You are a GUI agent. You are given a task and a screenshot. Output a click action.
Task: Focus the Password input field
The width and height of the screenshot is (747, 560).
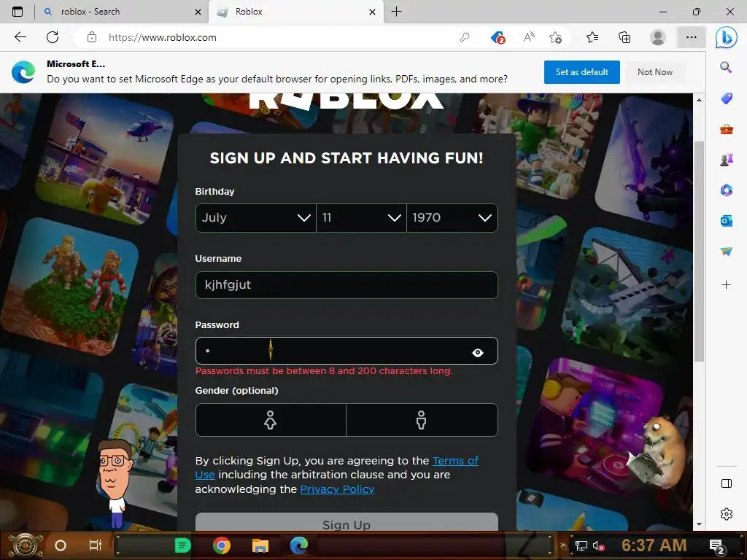[x=347, y=351]
